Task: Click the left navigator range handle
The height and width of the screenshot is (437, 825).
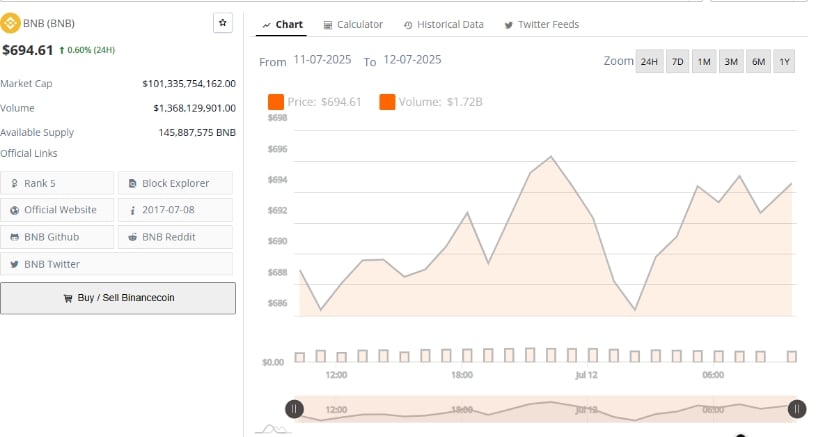Action: 294,409
